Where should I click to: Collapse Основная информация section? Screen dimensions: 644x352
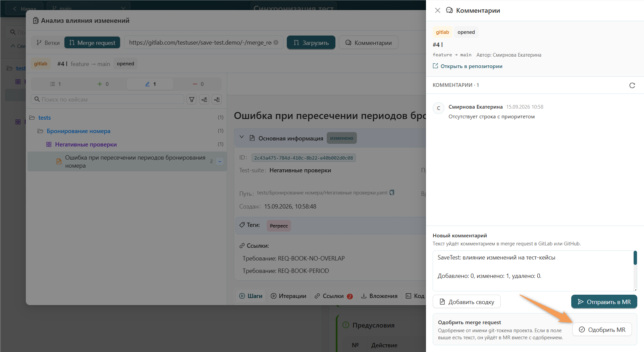241,137
